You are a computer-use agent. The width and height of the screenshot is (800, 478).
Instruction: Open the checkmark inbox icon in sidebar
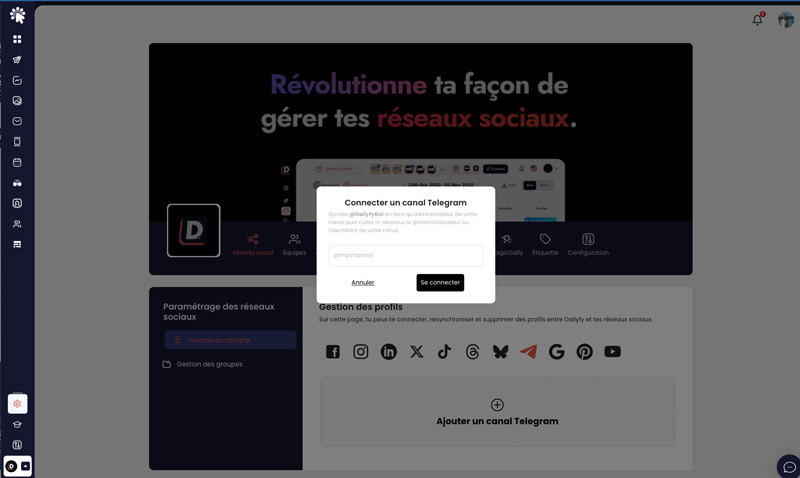point(17,121)
